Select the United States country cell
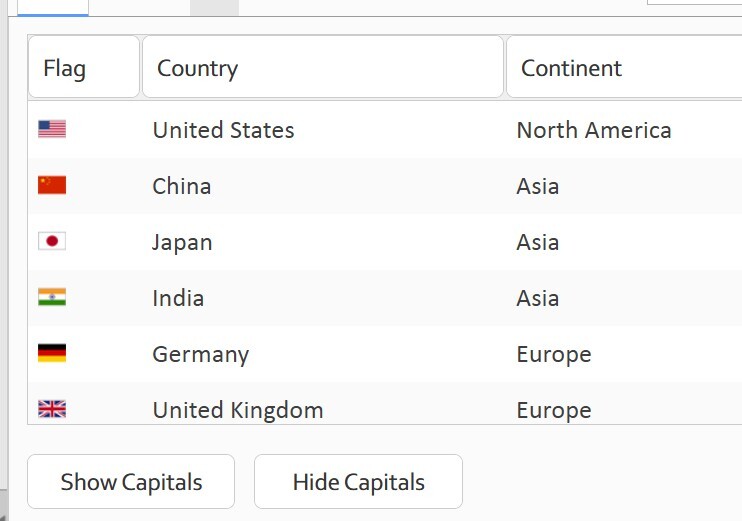 coord(223,130)
